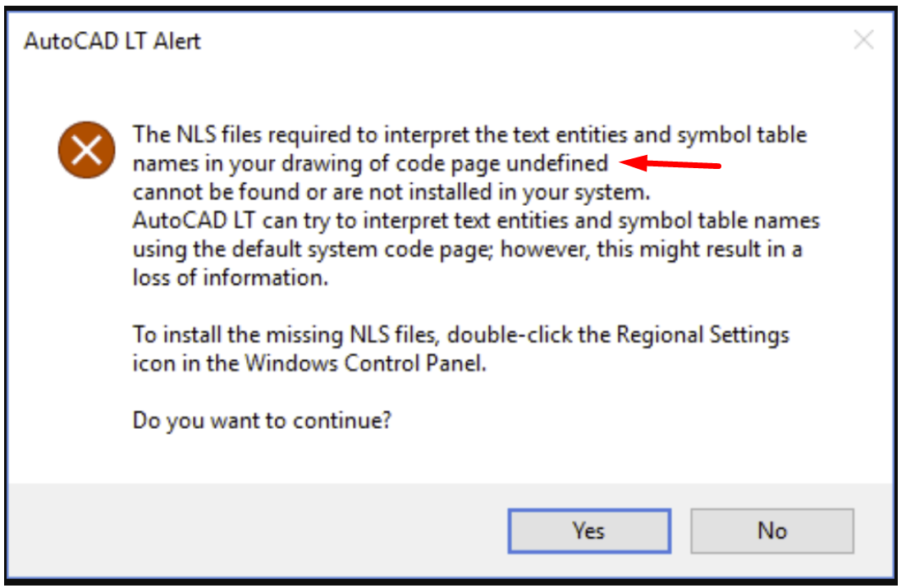Click the "Regional Settings" text

(702, 335)
